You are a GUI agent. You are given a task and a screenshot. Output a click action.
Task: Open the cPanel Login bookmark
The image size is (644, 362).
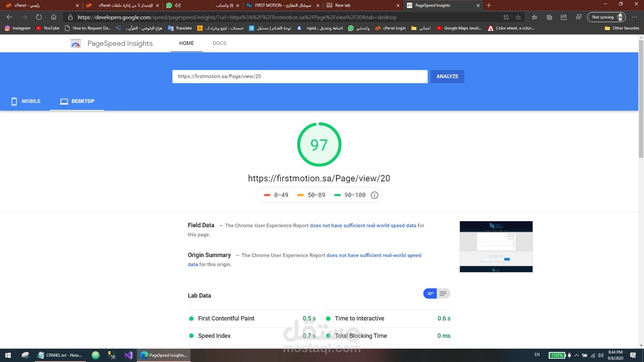pos(390,28)
